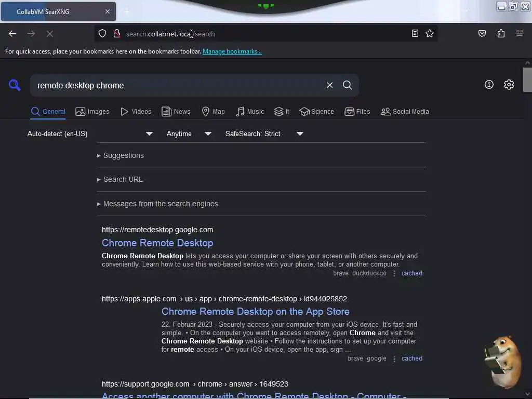Submit search with magnifier button
Screen dimensions: 532x399
347,85
